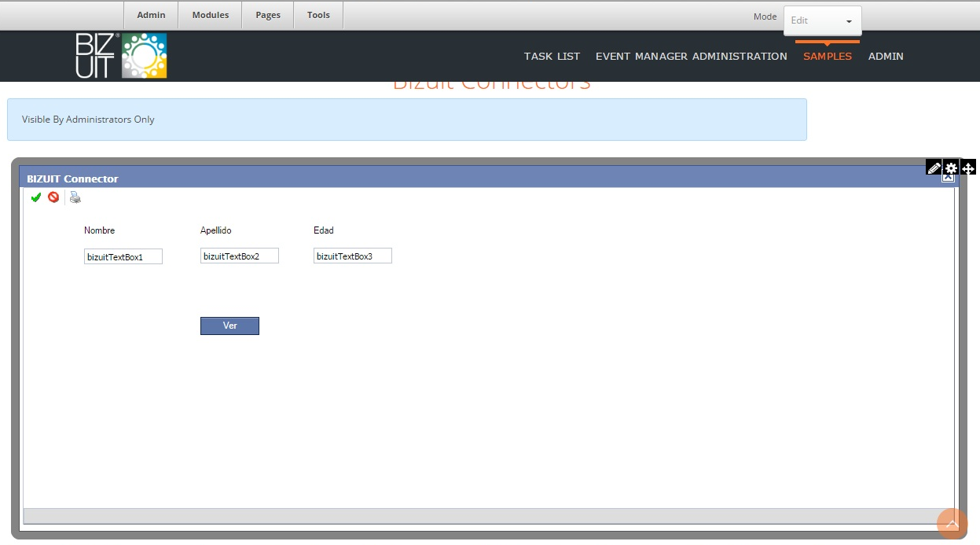Click the pencil edit module icon
The width and height of the screenshot is (980, 545).
coord(934,168)
